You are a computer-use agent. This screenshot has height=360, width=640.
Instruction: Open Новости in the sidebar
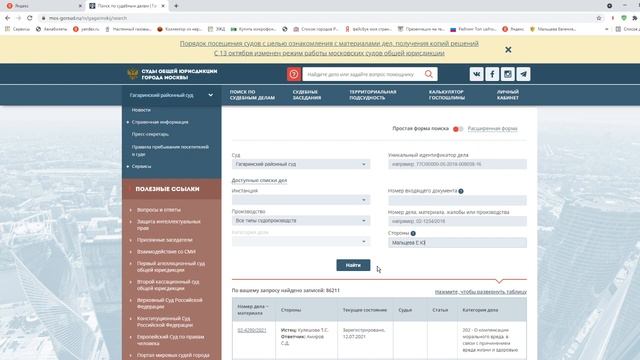click(x=141, y=110)
